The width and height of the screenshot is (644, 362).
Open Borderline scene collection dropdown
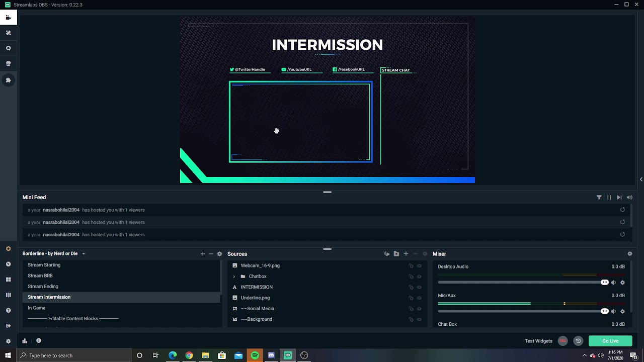84,254
